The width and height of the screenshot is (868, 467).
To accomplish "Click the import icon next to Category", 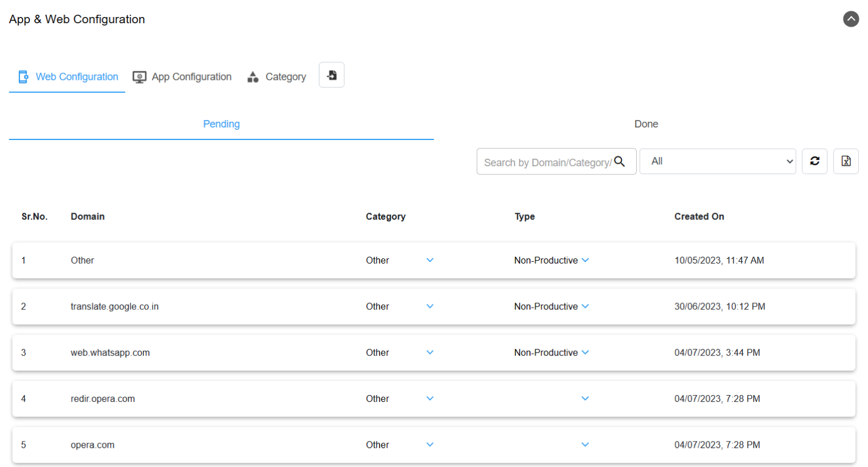I will tap(332, 75).
